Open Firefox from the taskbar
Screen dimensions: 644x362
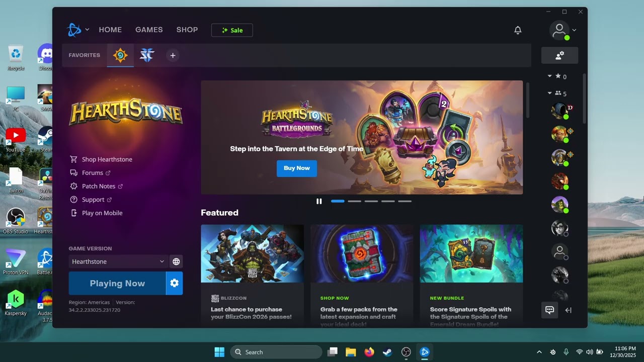(369, 352)
